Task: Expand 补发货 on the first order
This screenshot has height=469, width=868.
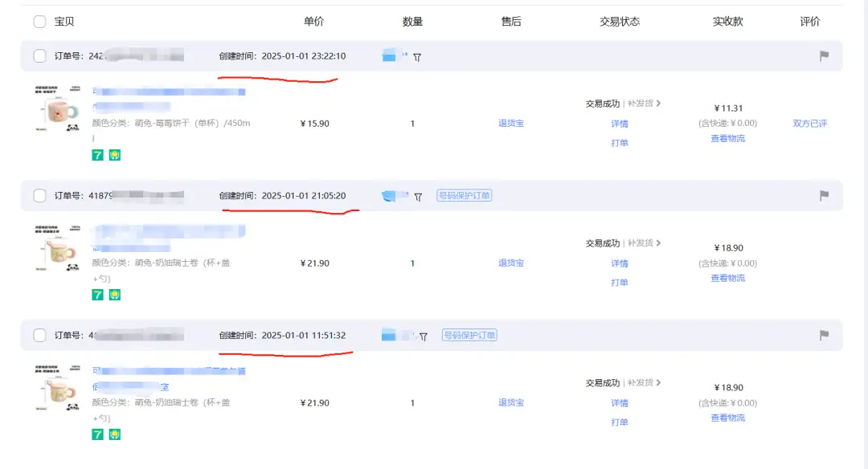Action: pyautogui.click(x=645, y=104)
